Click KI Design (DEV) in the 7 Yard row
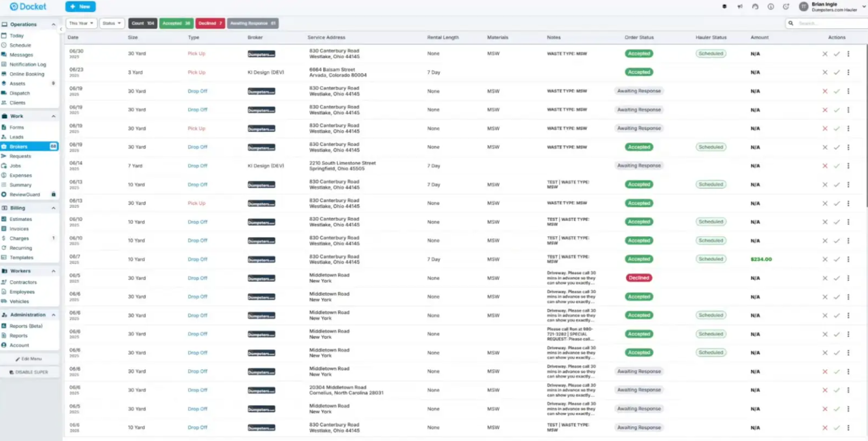868x441 pixels. [x=266, y=166]
